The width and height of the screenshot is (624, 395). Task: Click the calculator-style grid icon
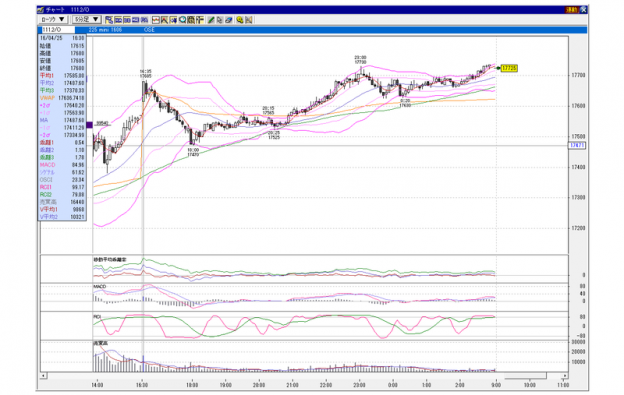[191, 20]
